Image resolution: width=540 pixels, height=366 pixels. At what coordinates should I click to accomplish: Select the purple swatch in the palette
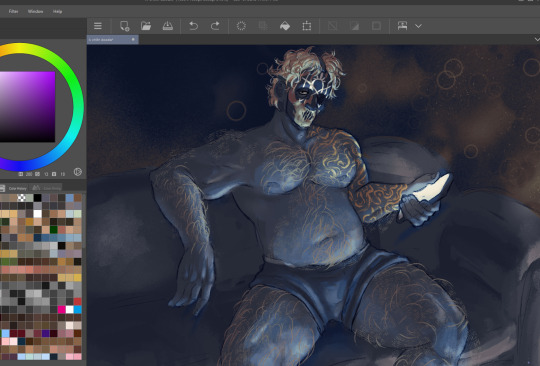coord(45,333)
